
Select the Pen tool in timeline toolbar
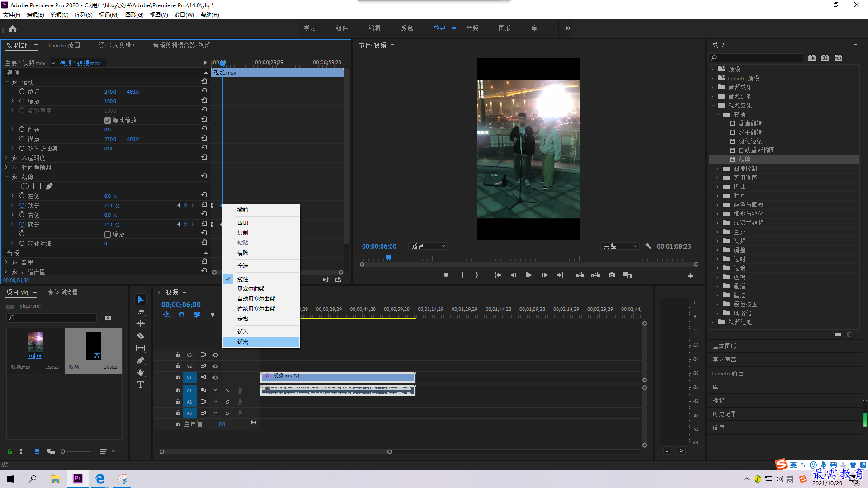pos(141,360)
